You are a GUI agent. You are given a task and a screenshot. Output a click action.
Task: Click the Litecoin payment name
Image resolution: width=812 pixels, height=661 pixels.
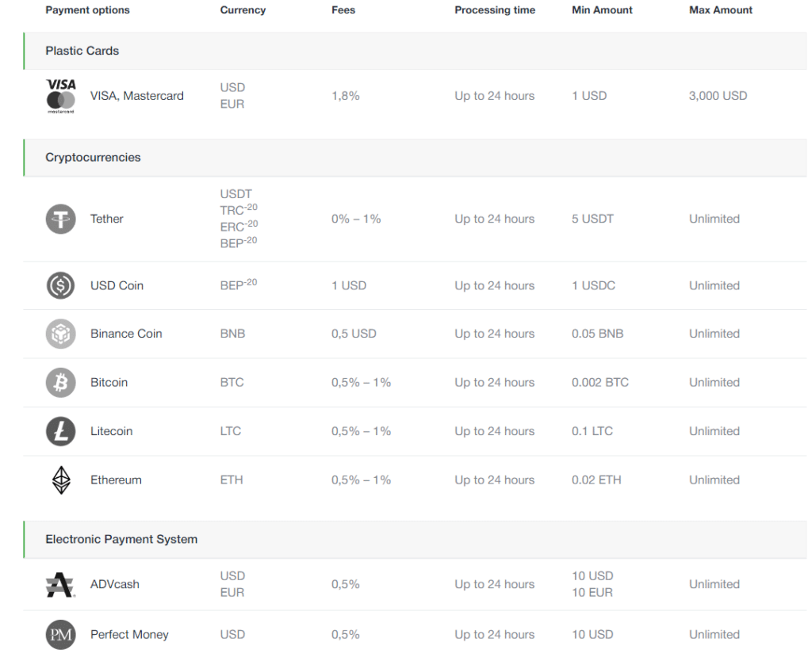111,431
